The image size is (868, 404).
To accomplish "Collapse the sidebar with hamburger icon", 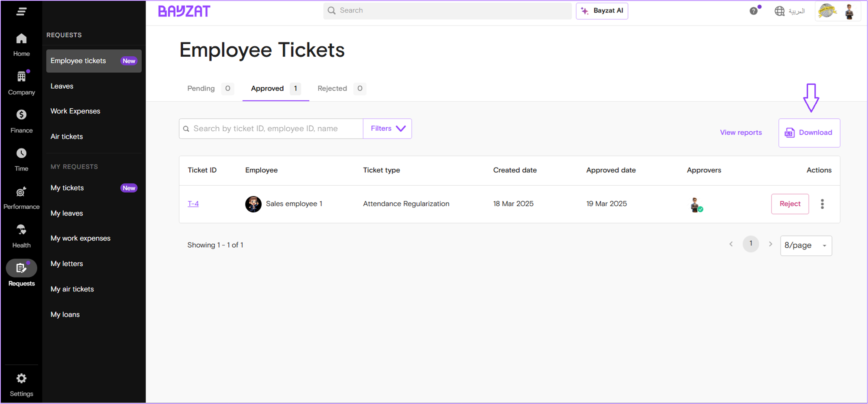I will click(21, 11).
